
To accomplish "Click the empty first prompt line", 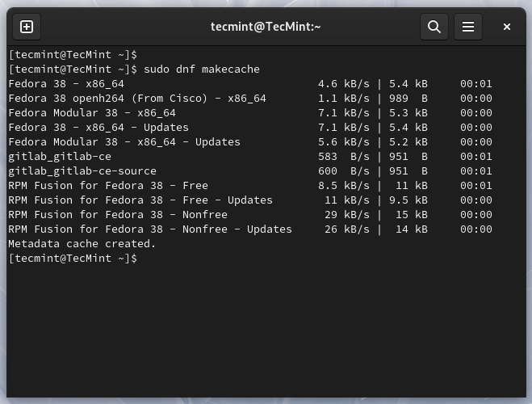I will [73, 54].
